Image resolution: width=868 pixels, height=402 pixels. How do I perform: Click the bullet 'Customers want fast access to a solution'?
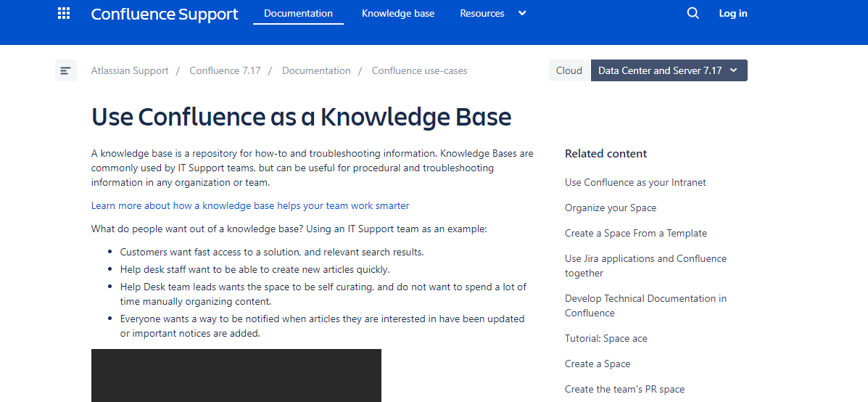(x=272, y=252)
